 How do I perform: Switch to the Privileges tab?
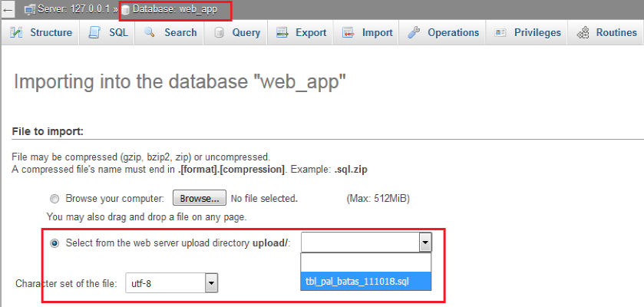pyautogui.click(x=527, y=33)
